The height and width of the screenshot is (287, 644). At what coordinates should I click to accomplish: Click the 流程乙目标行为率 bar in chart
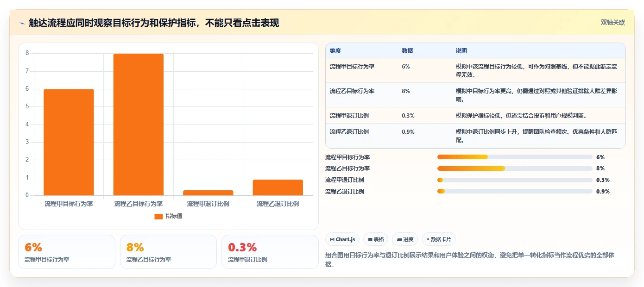[x=139, y=125]
